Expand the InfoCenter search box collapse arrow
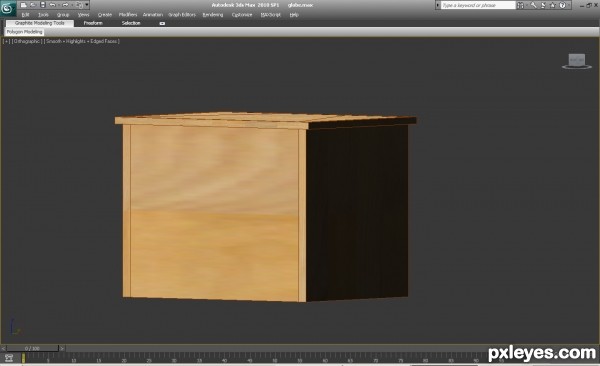Screen dimensions: 600x366 point(438,5)
